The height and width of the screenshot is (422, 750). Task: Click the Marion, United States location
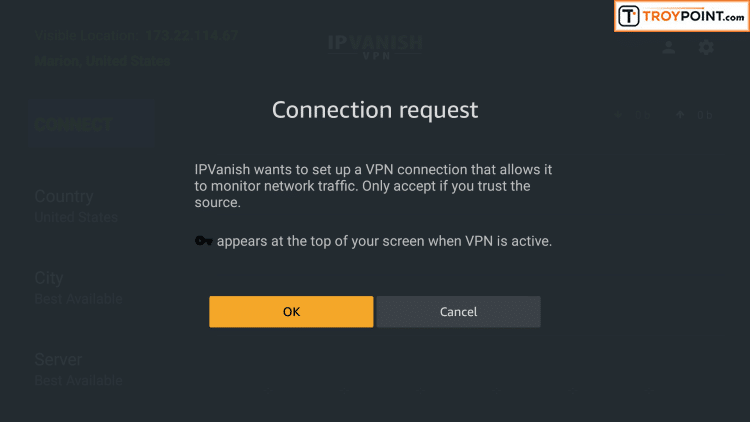[102, 61]
